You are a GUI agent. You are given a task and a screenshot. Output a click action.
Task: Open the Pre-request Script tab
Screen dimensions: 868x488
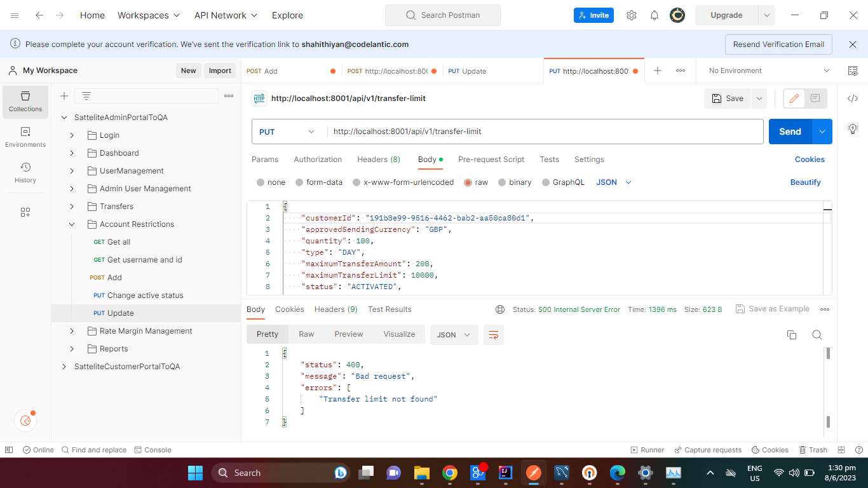pyautogui.click(x=491, y=159)
